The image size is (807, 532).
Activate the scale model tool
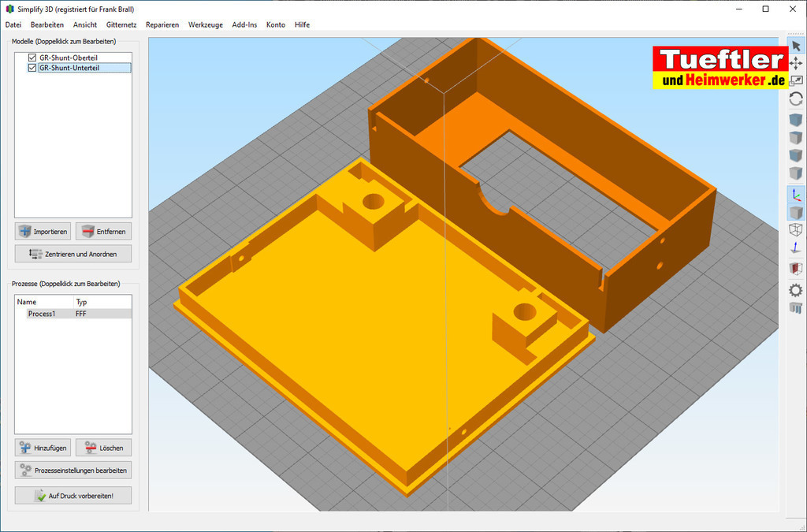click(796, 80)
